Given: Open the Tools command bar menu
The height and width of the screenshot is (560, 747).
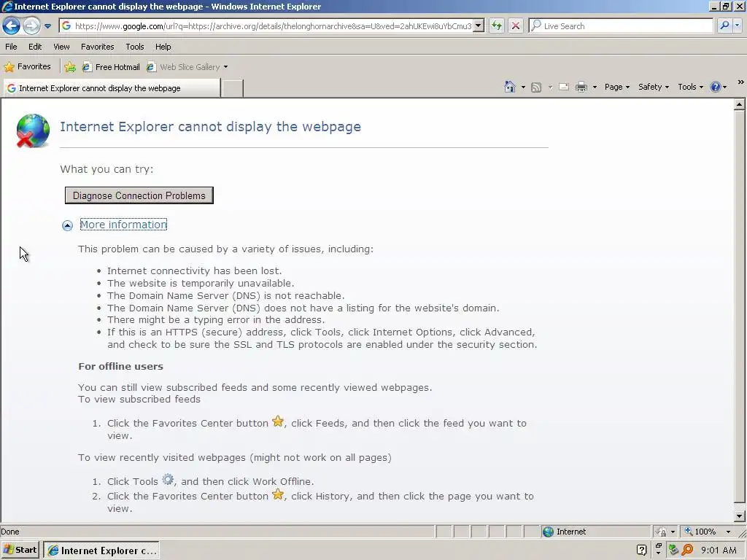Looking at the screenshot, I should pyautogui.click(x=690, y=87).
